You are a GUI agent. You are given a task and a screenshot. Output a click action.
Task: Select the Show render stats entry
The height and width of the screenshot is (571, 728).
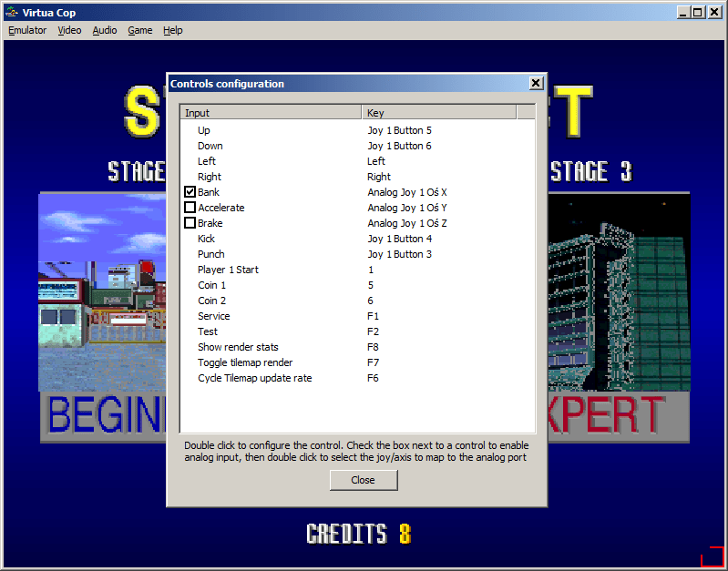point(238,347)
